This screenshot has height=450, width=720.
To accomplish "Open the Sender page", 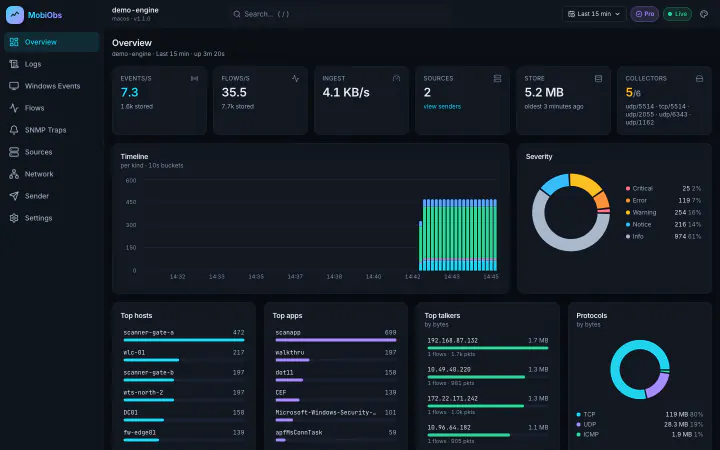I will pos(52,196).
